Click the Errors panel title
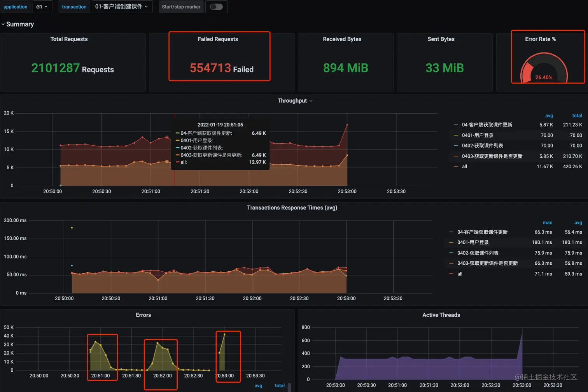This screenshot has height=392, width=588. click(x=143, y=315)
